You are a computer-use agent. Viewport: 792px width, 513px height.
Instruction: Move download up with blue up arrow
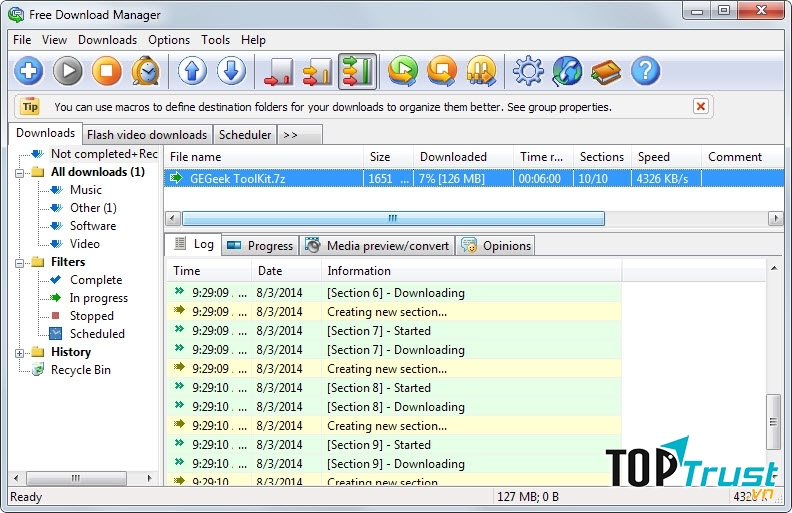pos(192,71)
